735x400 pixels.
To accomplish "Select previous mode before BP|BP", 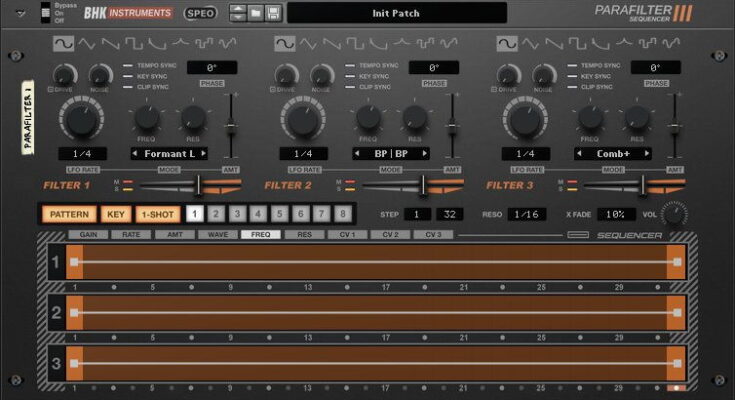I will [357, 154].
